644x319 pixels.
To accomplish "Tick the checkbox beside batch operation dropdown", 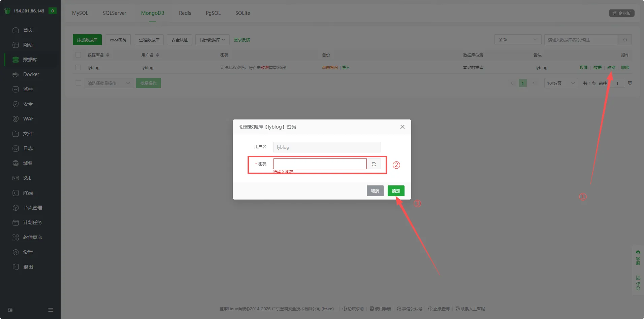I will click(78, 83).
